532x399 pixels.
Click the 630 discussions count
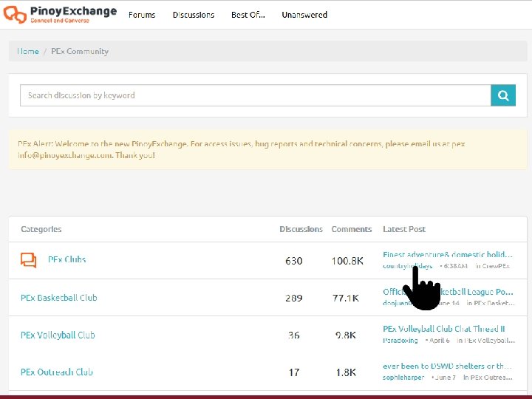[x=294, y=261]
